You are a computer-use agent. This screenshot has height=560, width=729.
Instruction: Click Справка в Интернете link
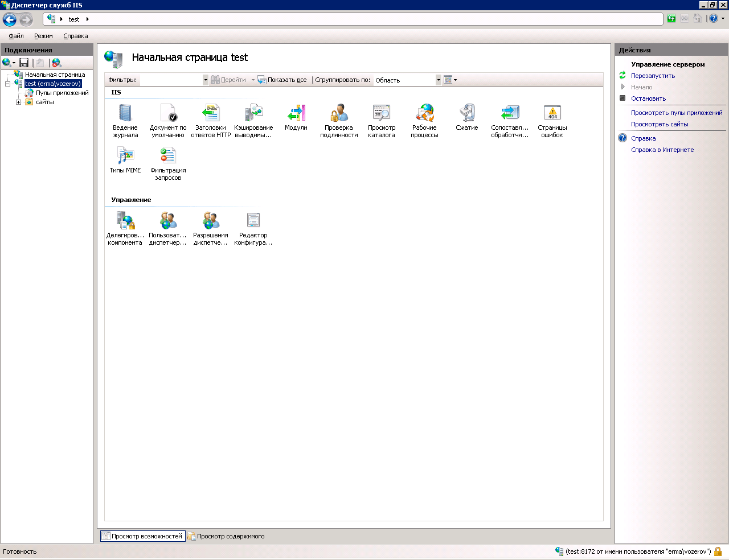pyautogui.click(x=662, y=150)
